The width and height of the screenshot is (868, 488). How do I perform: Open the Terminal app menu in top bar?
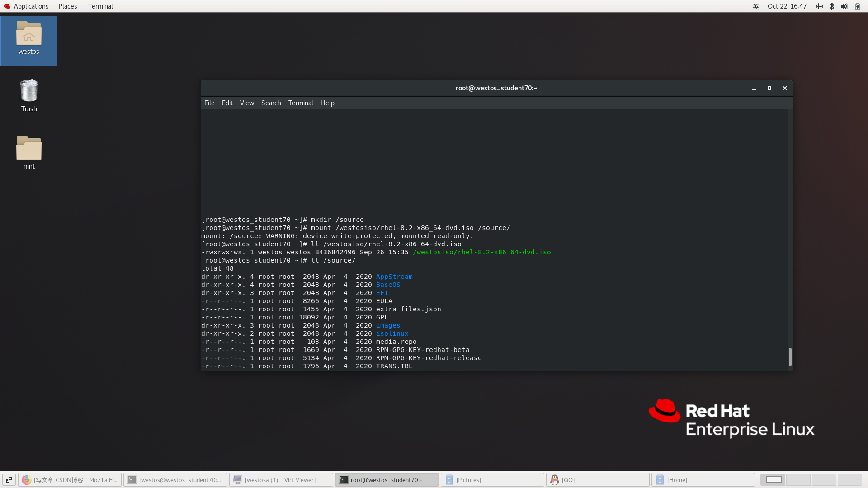[100, 6]
